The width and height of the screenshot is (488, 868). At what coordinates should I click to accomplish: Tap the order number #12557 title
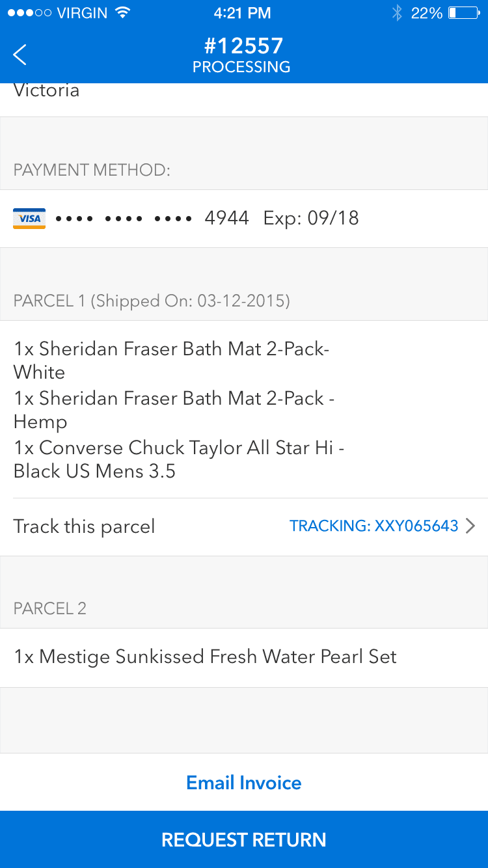[243, 46]
